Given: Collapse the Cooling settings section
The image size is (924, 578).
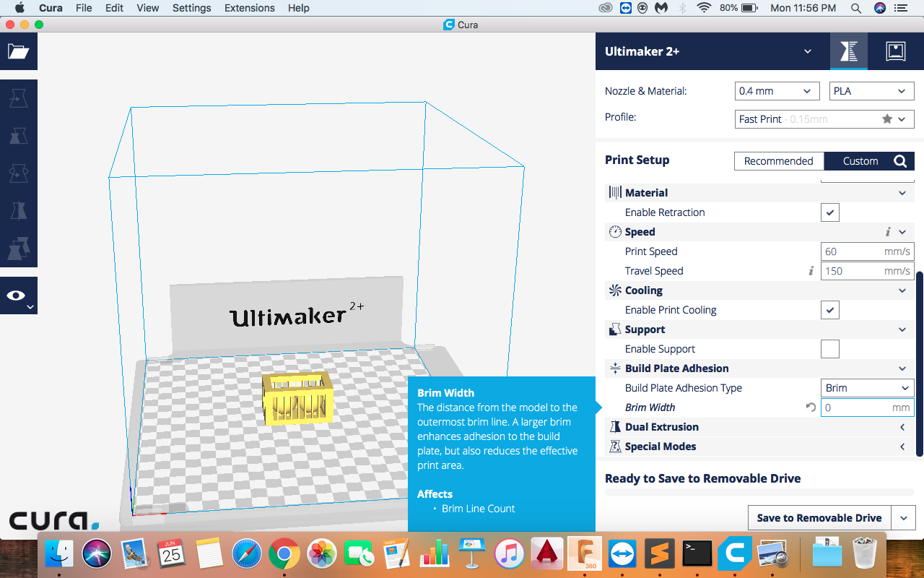Looking at the screenshot, I should click(x=902, y=290).
